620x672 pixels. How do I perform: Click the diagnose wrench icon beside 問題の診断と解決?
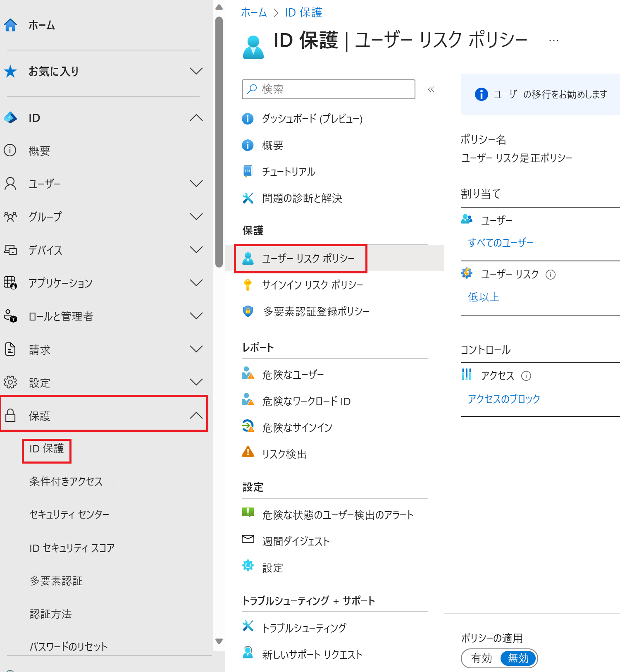248,198
